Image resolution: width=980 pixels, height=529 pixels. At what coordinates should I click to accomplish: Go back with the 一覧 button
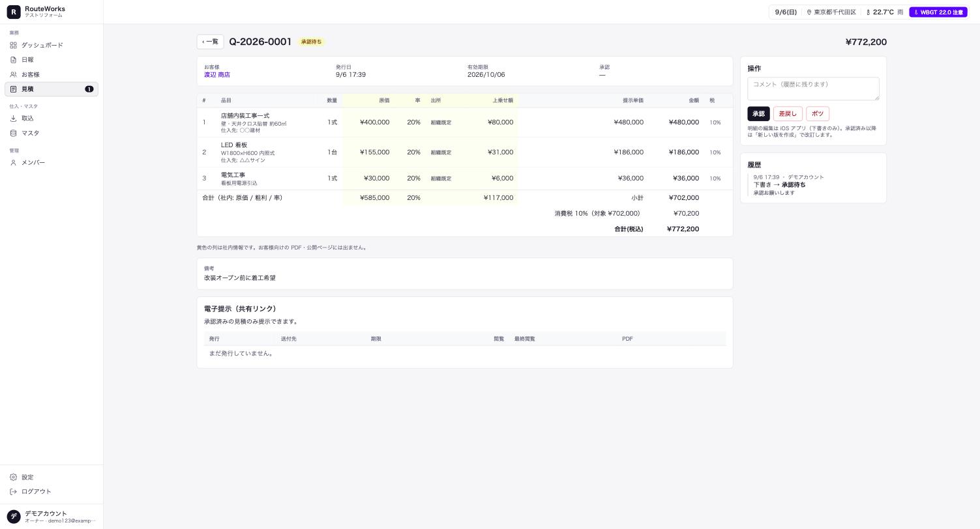pyautogui.click(x=210, y=42)
